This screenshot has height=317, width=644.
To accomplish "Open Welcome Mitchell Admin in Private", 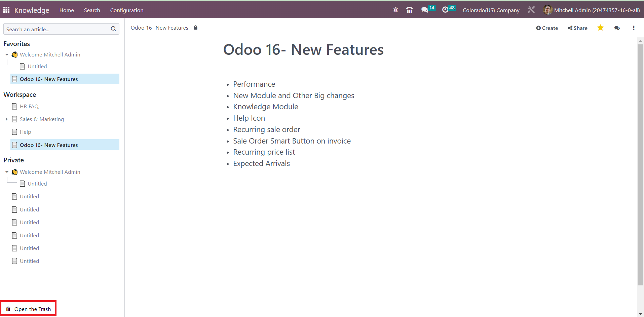I will (50, 172).
